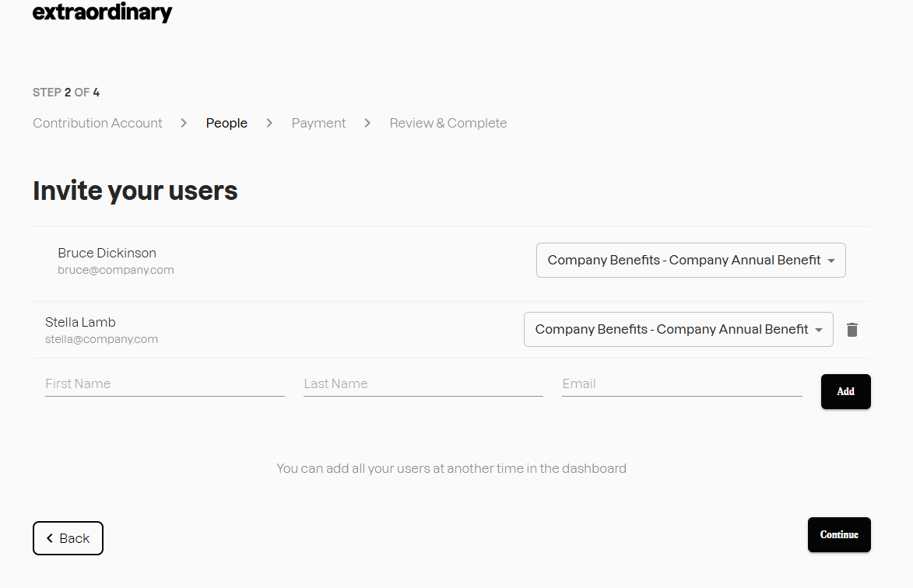This screenshot has width=913, height=588.
Task: Click the chevron after Contribution Account
Action: 184,123
